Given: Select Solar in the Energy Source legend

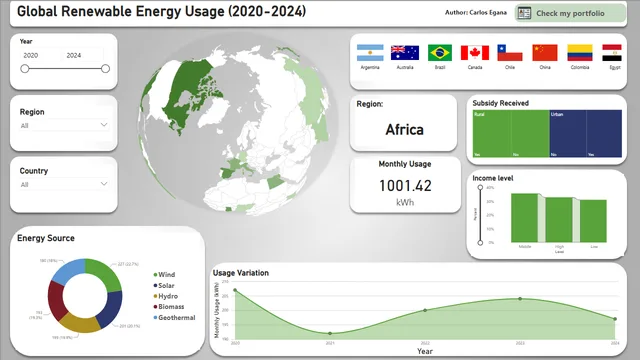Looking at the screenshot, I should 164,285.
